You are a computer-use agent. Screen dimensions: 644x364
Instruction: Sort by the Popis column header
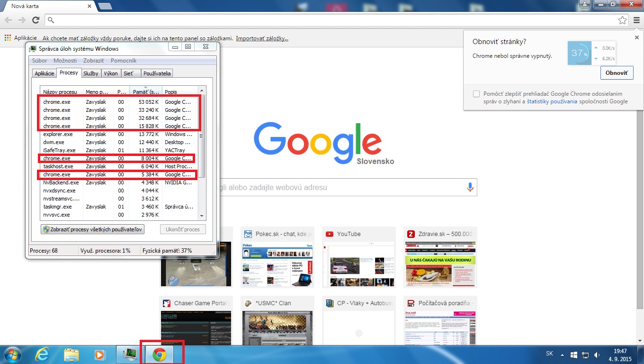click(180, 91)
